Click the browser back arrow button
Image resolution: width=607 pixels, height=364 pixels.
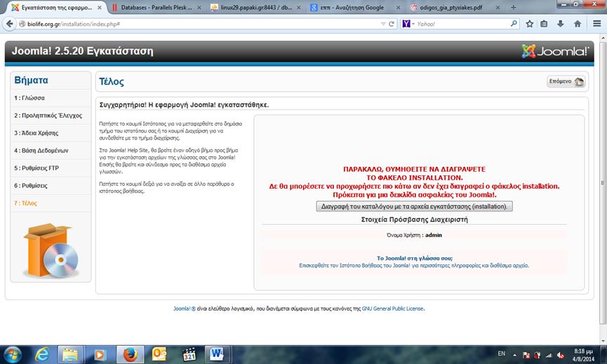click(x=10, y=24)
